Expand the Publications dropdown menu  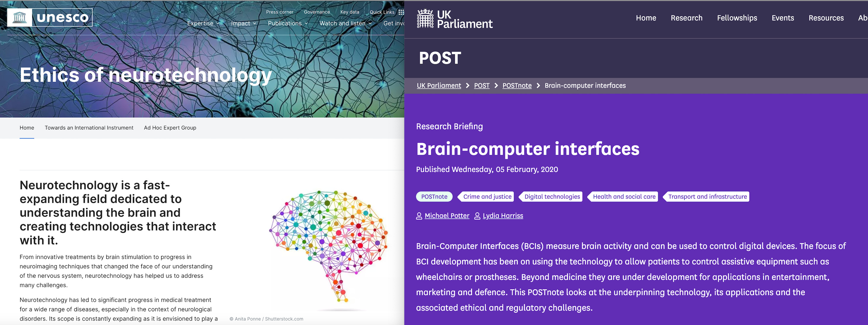click(x=288, y=23)
